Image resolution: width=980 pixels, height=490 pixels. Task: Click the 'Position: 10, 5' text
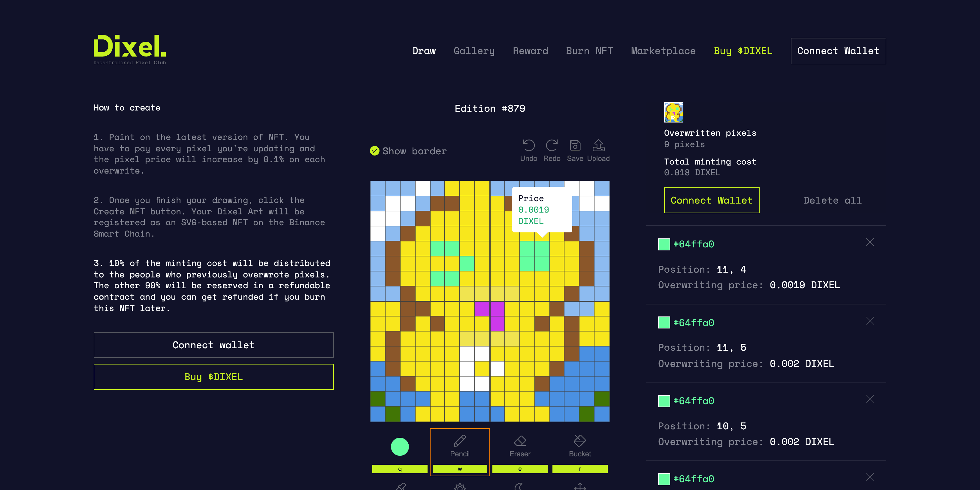[x=702, y=426]
